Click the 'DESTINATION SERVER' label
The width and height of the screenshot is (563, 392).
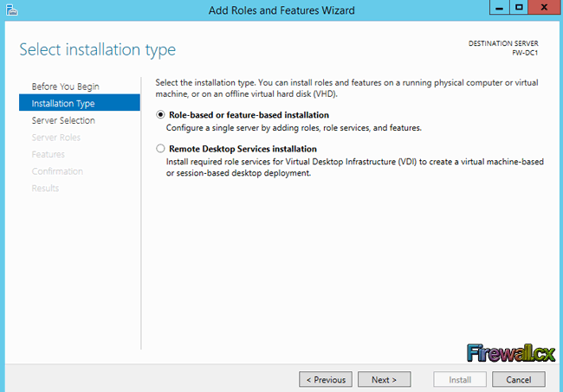(503, 43)
